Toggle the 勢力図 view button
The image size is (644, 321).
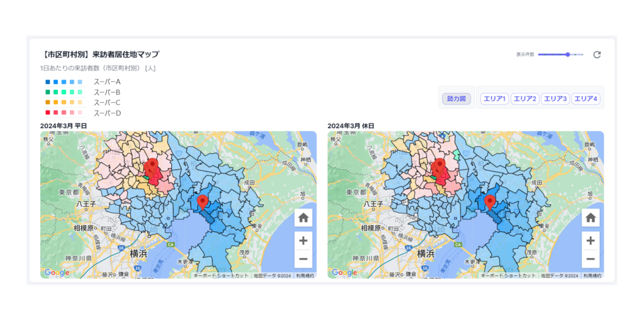(x=456, y=99)
